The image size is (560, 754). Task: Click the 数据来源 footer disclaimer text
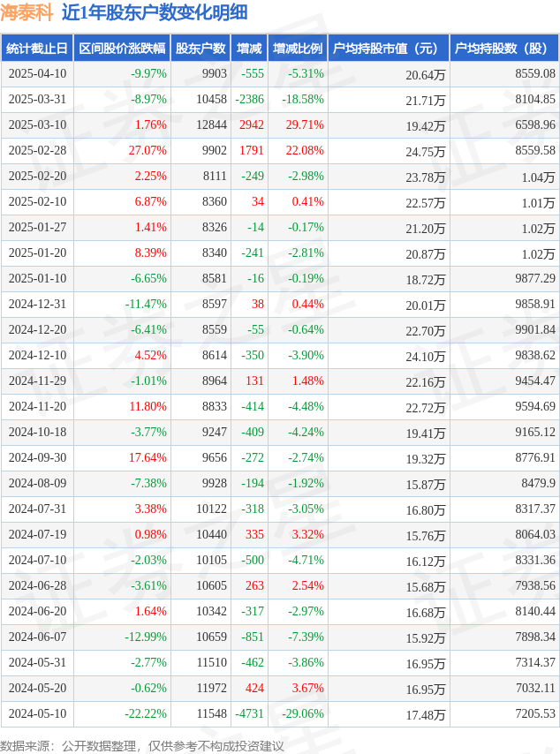142,746
